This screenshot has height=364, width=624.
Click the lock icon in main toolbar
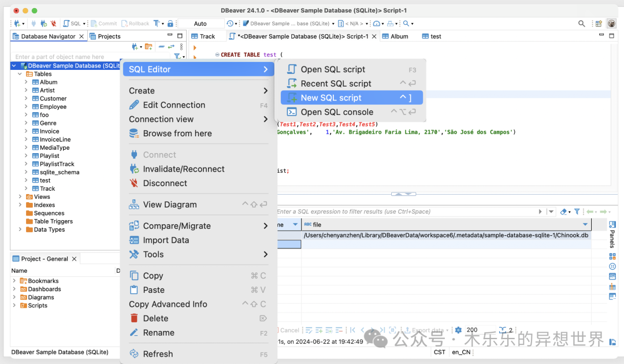pyautogui.click(x=170, y=24)
